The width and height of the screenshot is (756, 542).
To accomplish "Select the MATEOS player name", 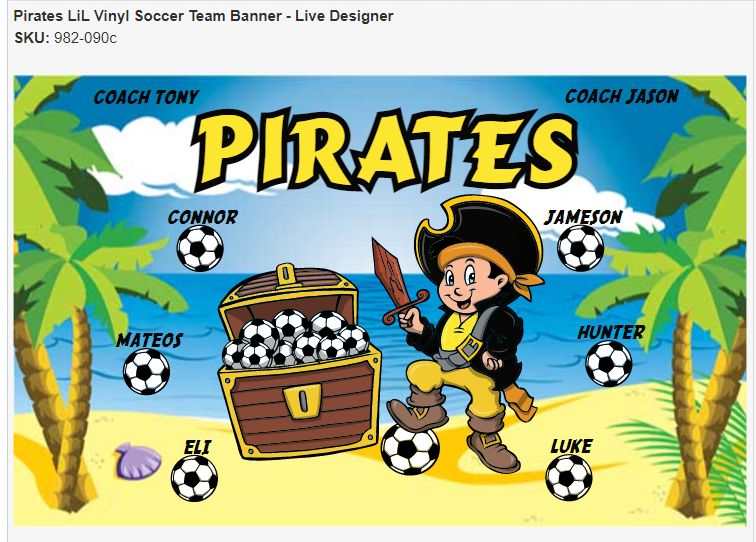I will [149, 340].
